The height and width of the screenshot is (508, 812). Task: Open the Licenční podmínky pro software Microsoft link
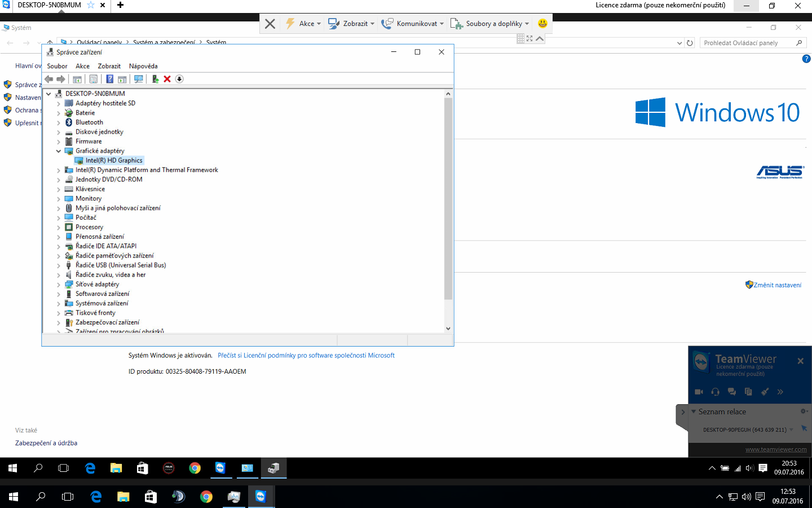[306, 356]
